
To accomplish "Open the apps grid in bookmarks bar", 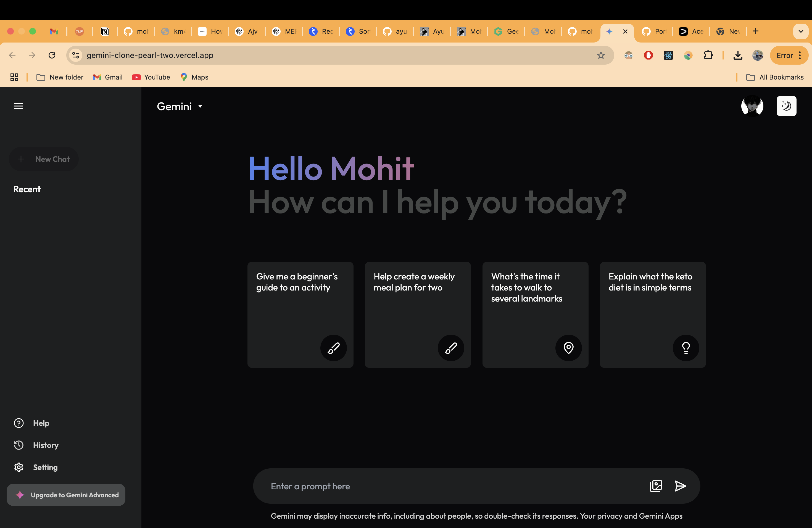I will click(14, 77).
